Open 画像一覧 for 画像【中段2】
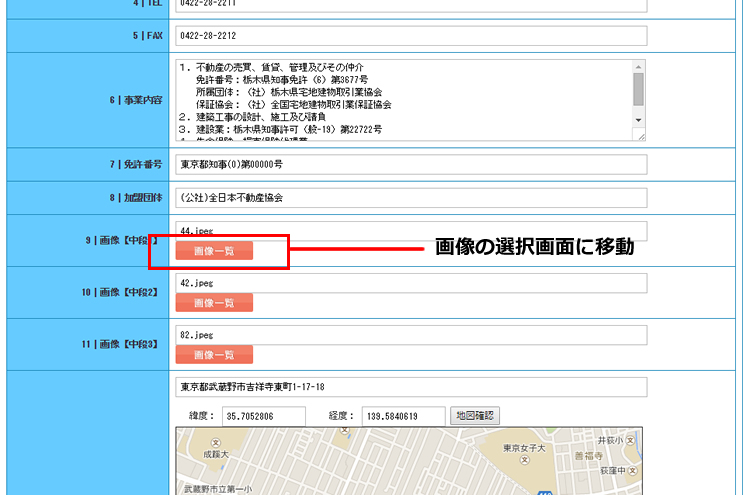This screenshot has height=495, width=750. point(214,302)
